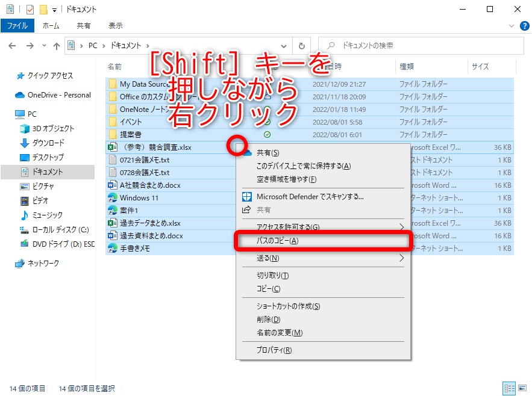
Task: Open Properties from the quick access toolbar
Action: tap(10, 8)
